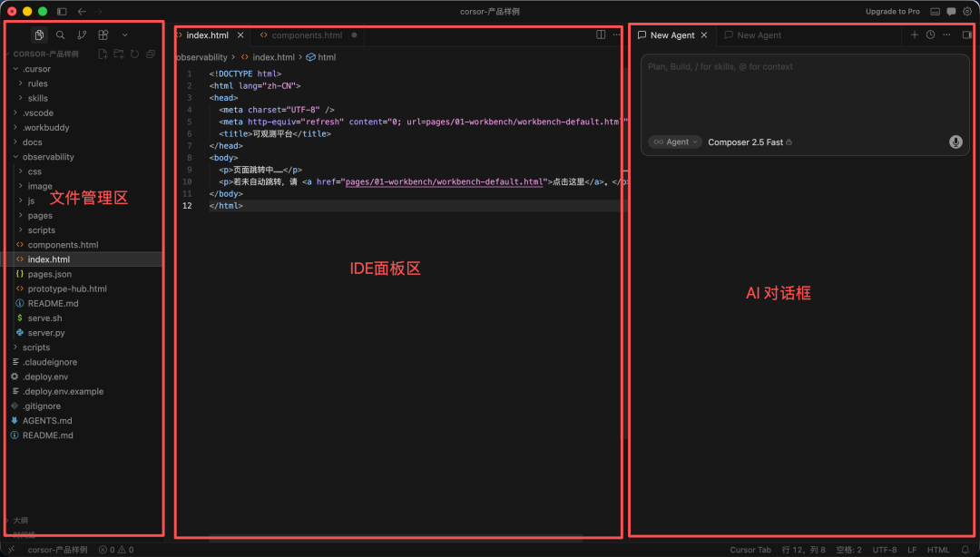The image size is (980, 557).
Task: Split the editor to the right
Action: click(x=601, y=35)
